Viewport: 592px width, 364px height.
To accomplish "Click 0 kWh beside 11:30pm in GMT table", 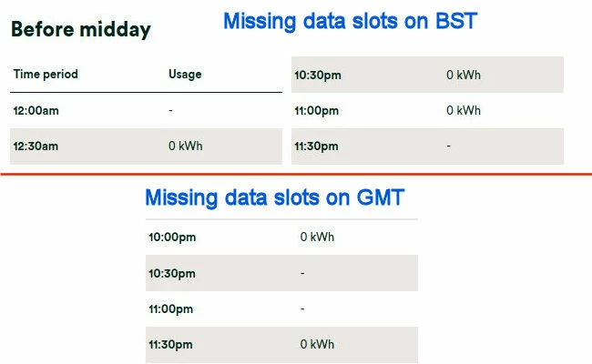I will [x=318, y=345].
